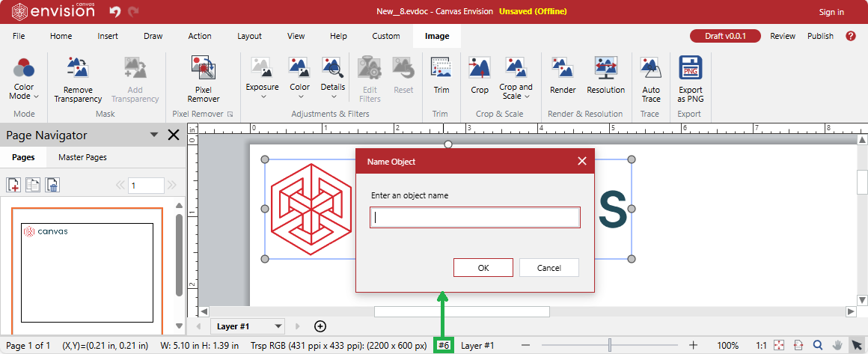Screen dimensions: 868x354
Task: Click the duplicate page icon
Action: coord(33,185)
